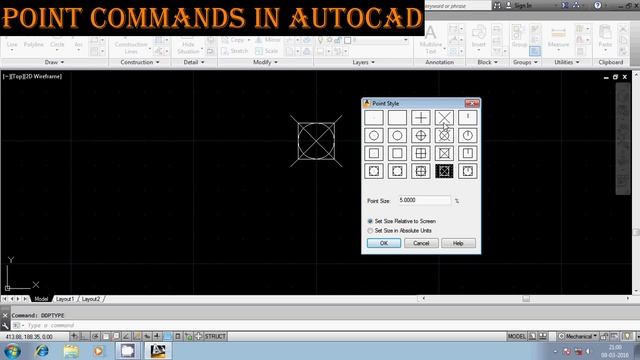Open Windows Media Player from taskbar

click(x=98, y=351)
